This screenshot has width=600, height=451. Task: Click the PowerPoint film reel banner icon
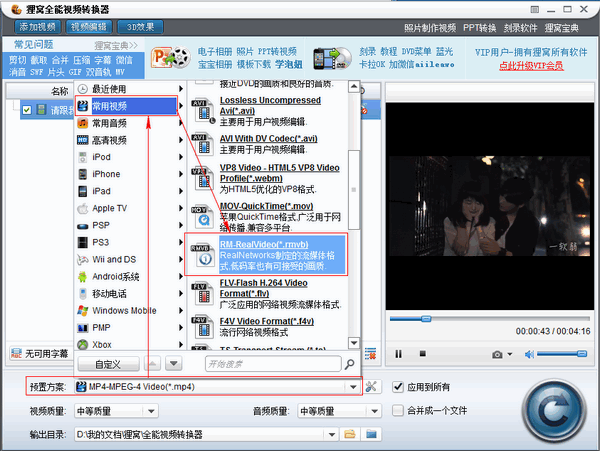point(171,58)
